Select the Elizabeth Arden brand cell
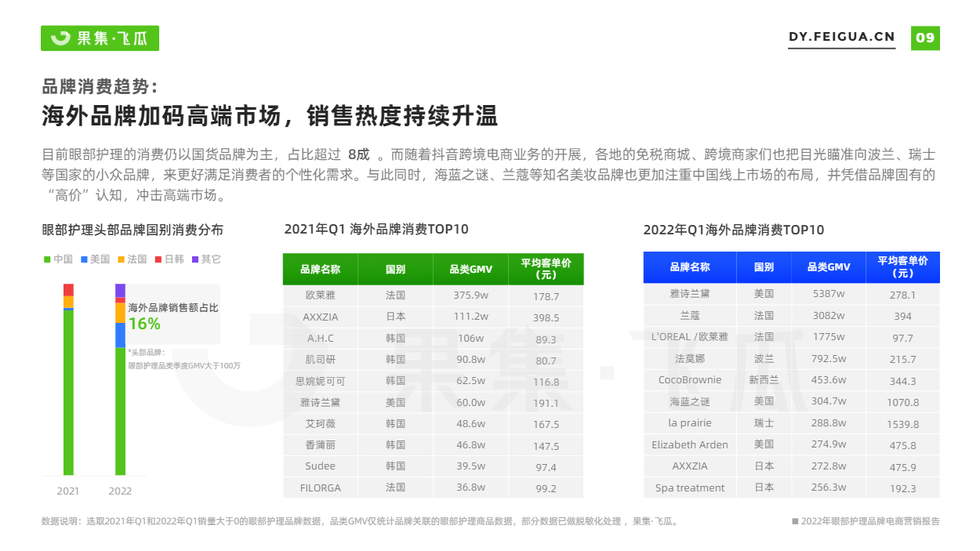 (x=690, y=444)
